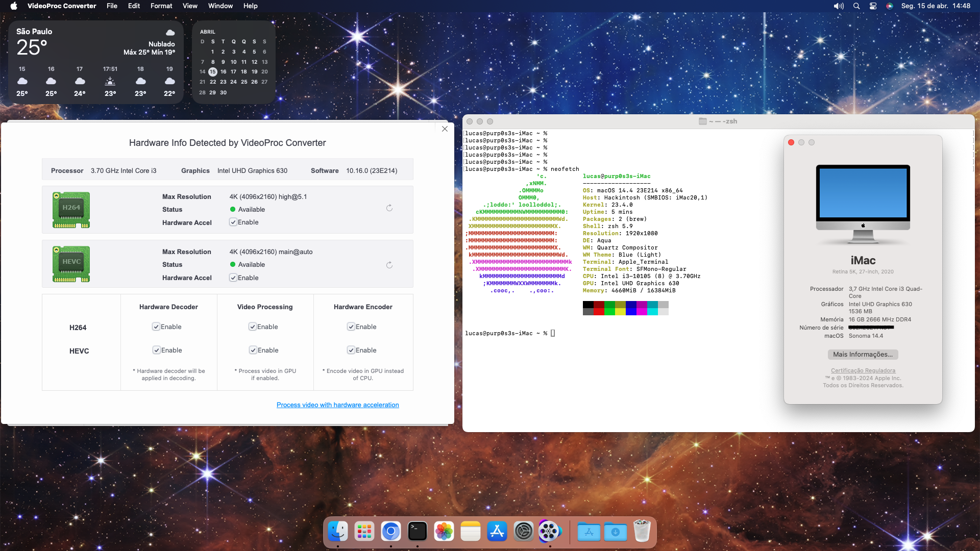Click the HEVC refresh icon
The width and height of the screenshot is (980, 551).
pos(389,265)
